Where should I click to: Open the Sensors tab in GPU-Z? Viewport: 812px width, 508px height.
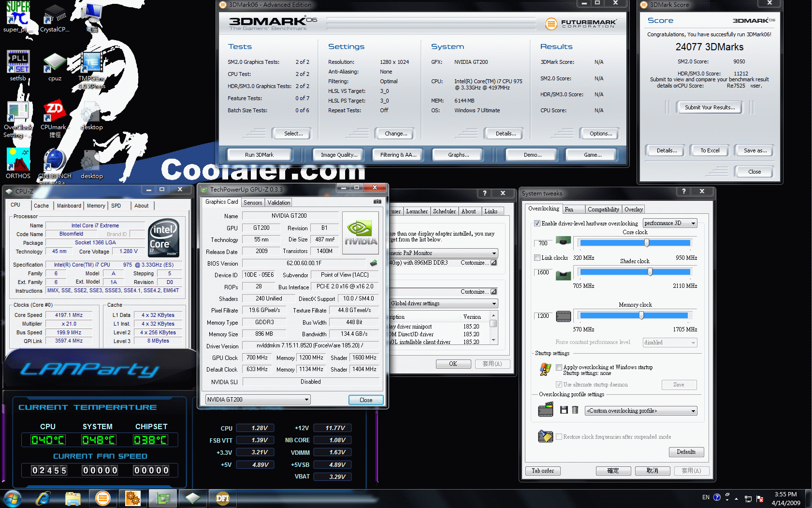point(253,203)
